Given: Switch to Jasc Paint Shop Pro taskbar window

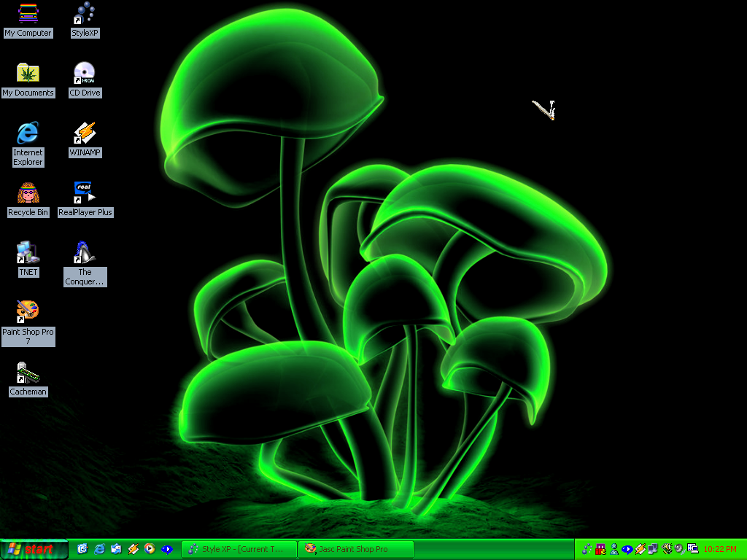Looking at the screenshot, I should click(356, 549).
